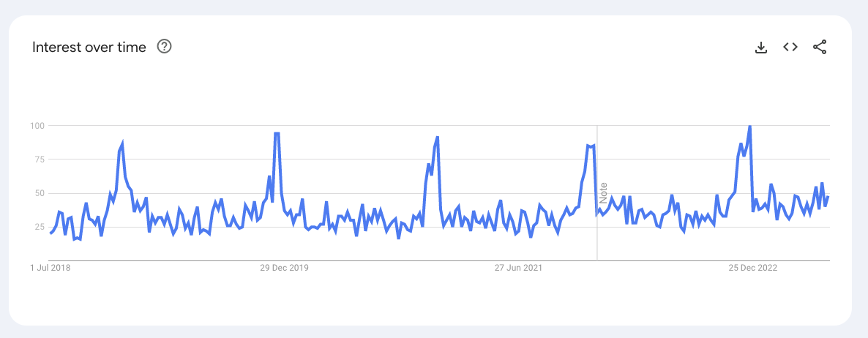Click the '25 Dec 2022' date label

[x=753, y=268]
